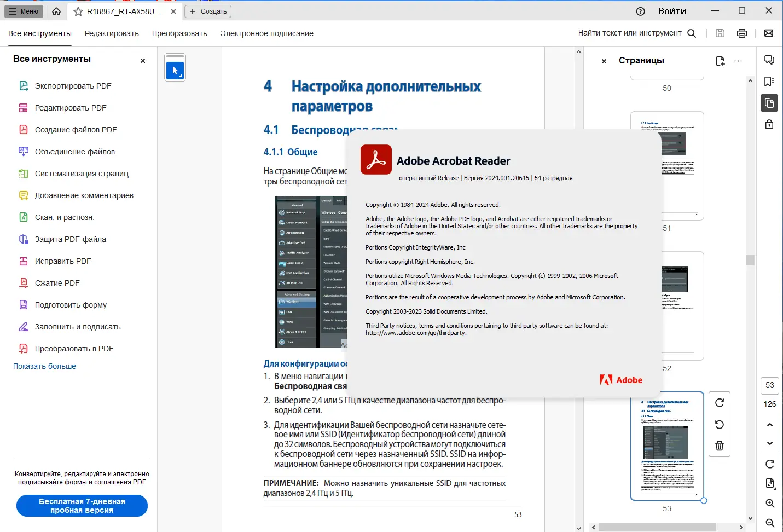Open the document protection lock icon in right rail
This screenshot has width=783, height=532.
769,124
